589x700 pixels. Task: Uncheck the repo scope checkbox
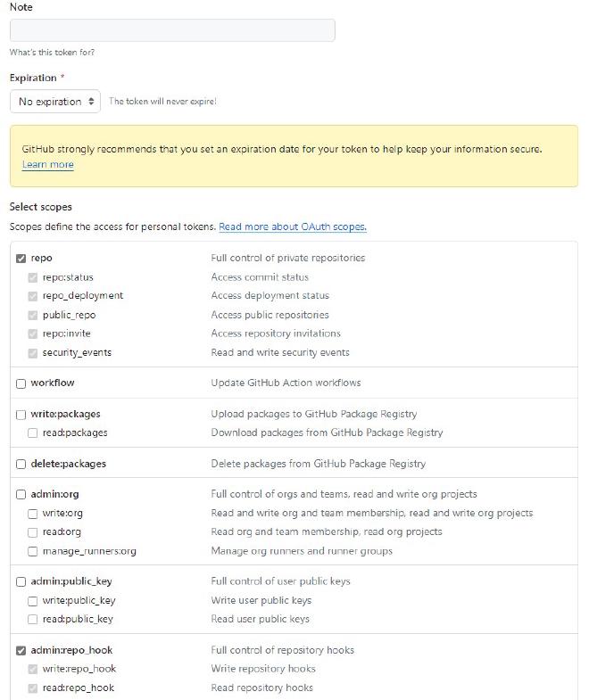pyautogui.click(x=21, y=259)
